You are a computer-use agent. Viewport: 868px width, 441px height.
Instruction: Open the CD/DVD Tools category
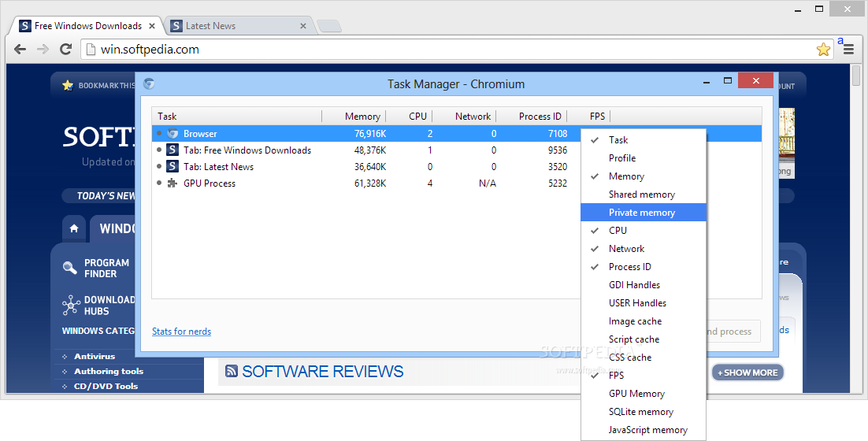tap(106, 386)
